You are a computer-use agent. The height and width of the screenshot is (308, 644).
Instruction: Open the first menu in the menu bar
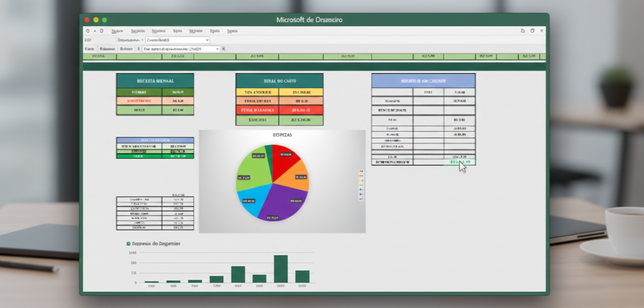[117, 31]
